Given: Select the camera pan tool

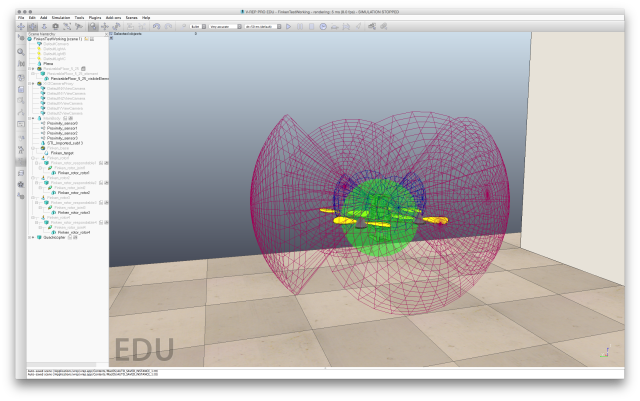Looking at the screenshot, I should (x=21, y=27).
